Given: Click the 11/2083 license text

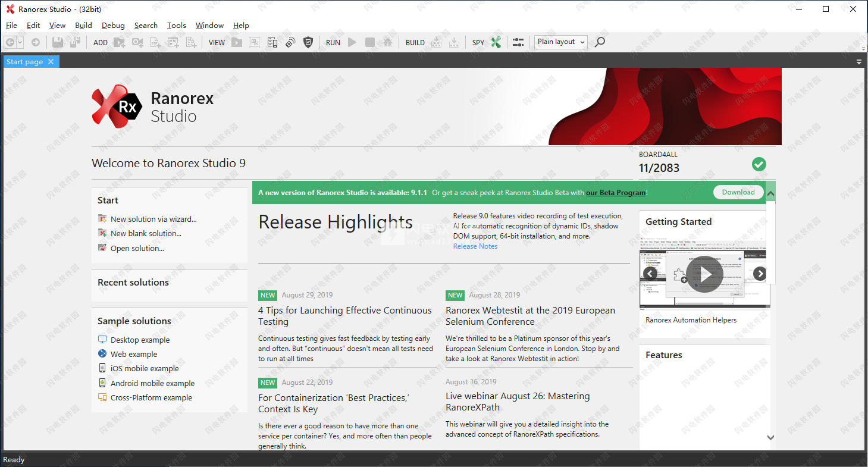Looking at the screenshot, I should (659, 168).
